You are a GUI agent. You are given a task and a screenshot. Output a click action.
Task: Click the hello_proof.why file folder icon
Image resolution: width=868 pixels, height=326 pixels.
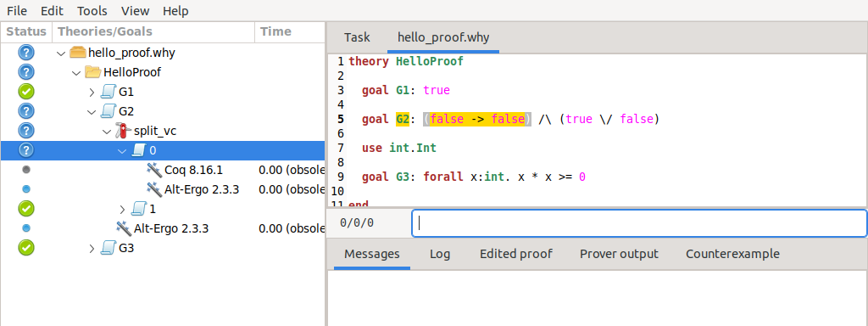(x=78, y=53)
